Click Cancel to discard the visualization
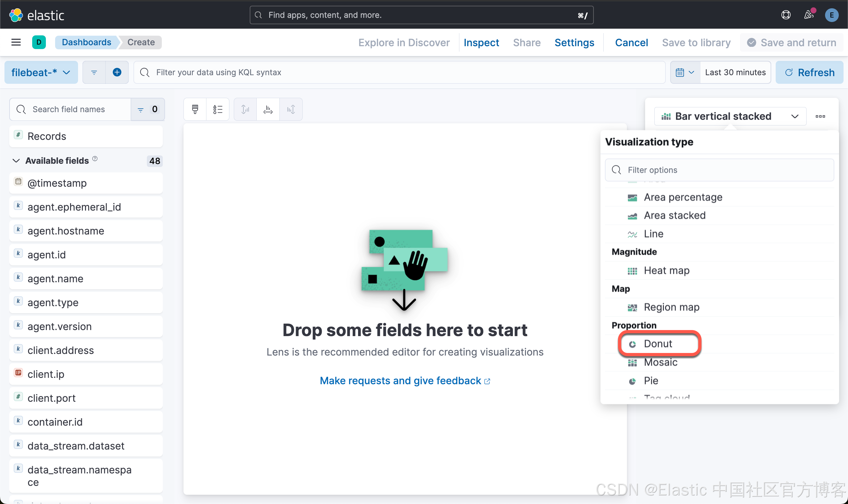The width and height of the screenshot is (848, 504). click(631, 42)
